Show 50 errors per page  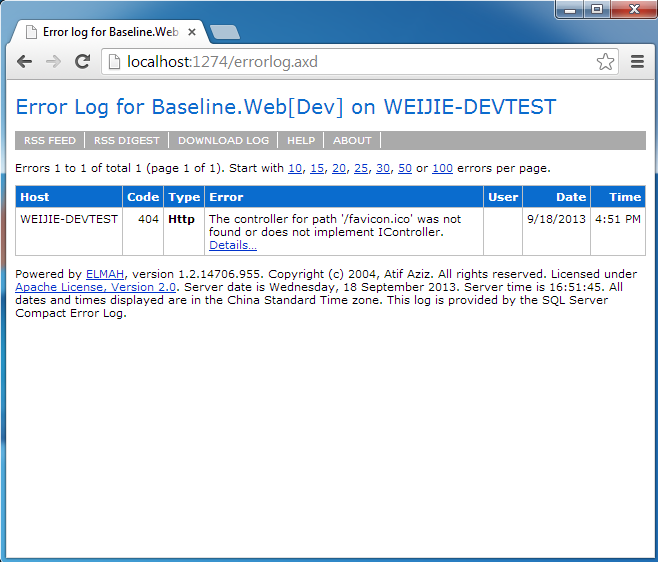(x=405, y=168)
